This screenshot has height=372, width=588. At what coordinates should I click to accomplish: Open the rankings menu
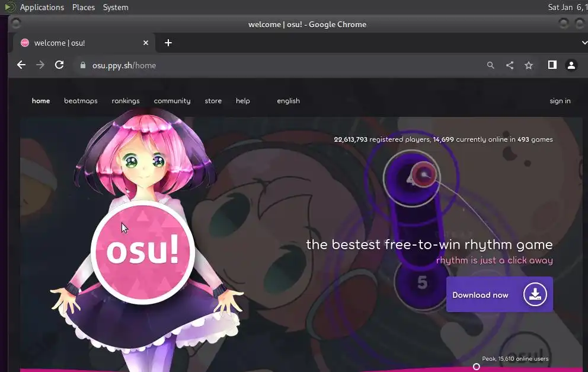point(126,101)
